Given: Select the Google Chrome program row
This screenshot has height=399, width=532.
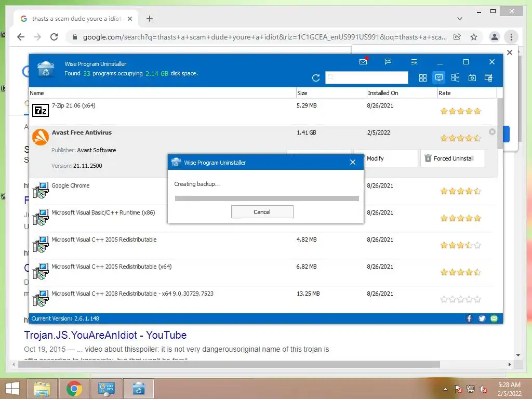Looking at the screenshot, I should tap(263, 191).
